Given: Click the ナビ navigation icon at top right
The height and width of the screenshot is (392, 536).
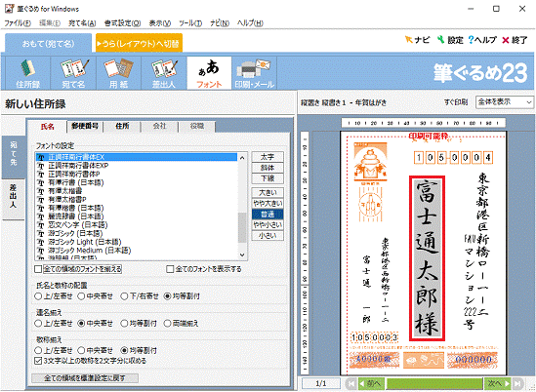Looking at the screenshot, I should pos(418,40).
